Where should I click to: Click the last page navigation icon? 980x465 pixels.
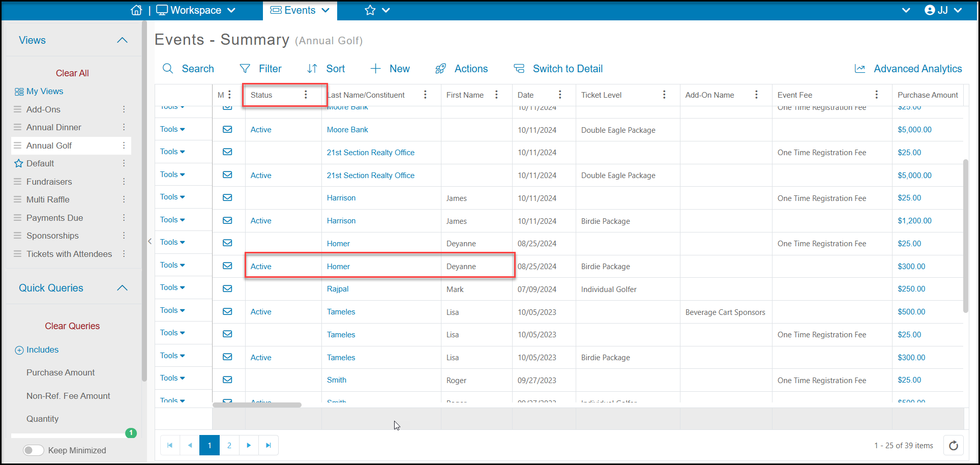[268, 445]
